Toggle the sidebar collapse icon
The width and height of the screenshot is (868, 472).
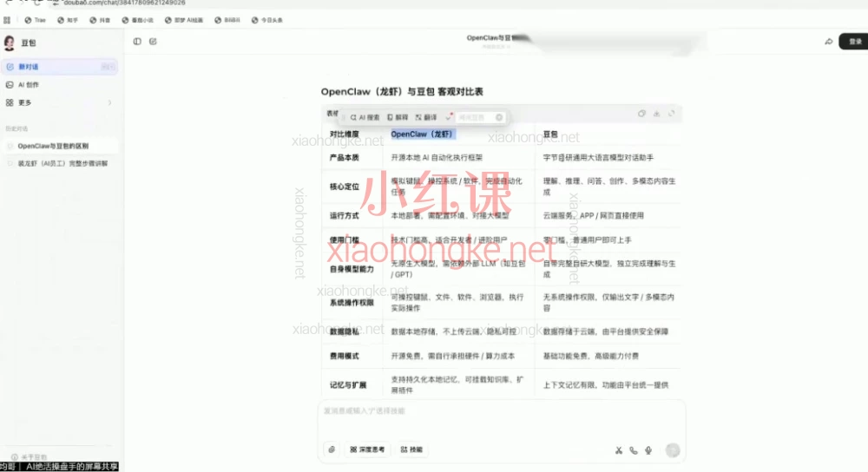tap(137, 42)
